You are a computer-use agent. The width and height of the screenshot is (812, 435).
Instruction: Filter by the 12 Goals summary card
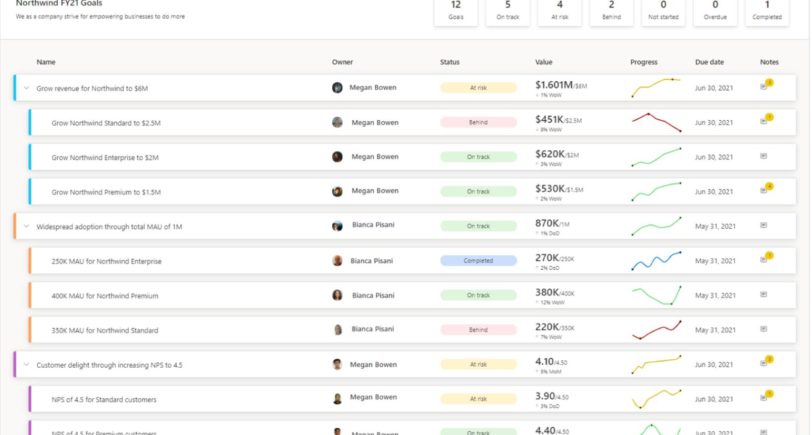click(456, 11)
